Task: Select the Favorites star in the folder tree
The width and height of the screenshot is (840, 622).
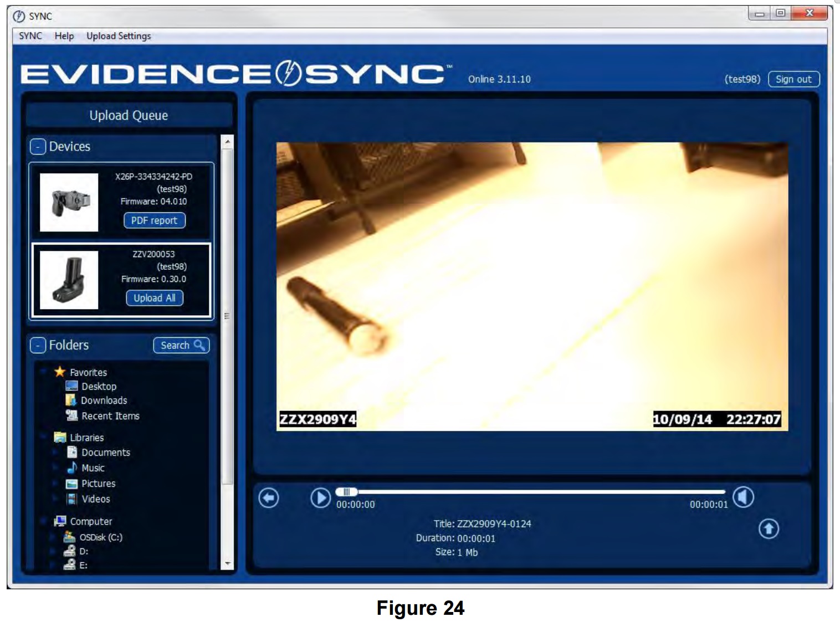Action: click(x=61, y=372)
